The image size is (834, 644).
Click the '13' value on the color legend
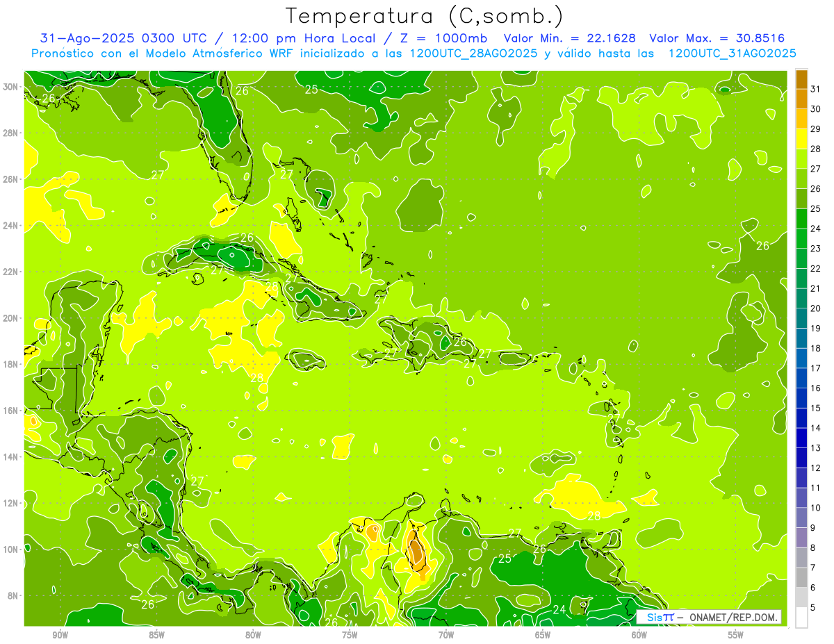[815, 448]
